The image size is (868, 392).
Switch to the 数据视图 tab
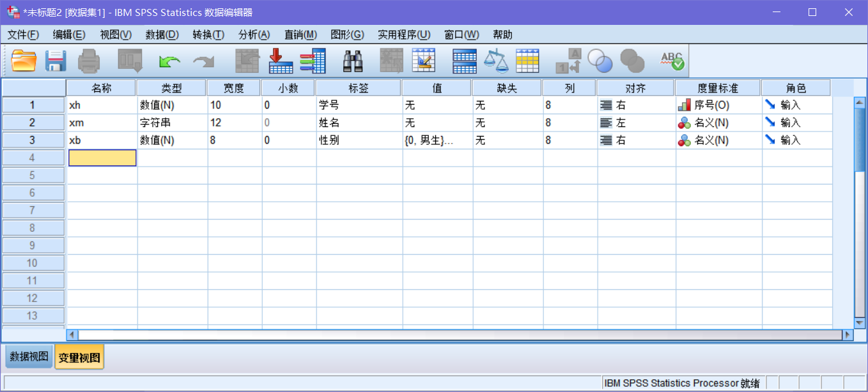[x=28, y=356]
